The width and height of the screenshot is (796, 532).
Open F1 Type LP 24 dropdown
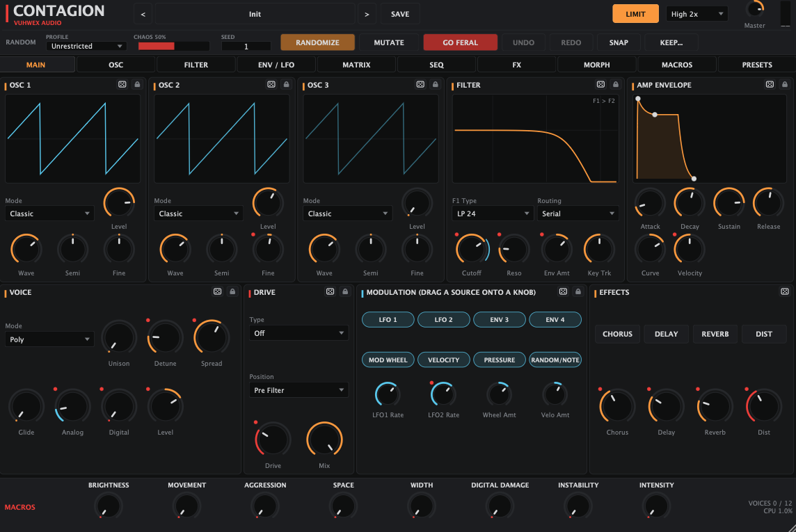point(492,213)
